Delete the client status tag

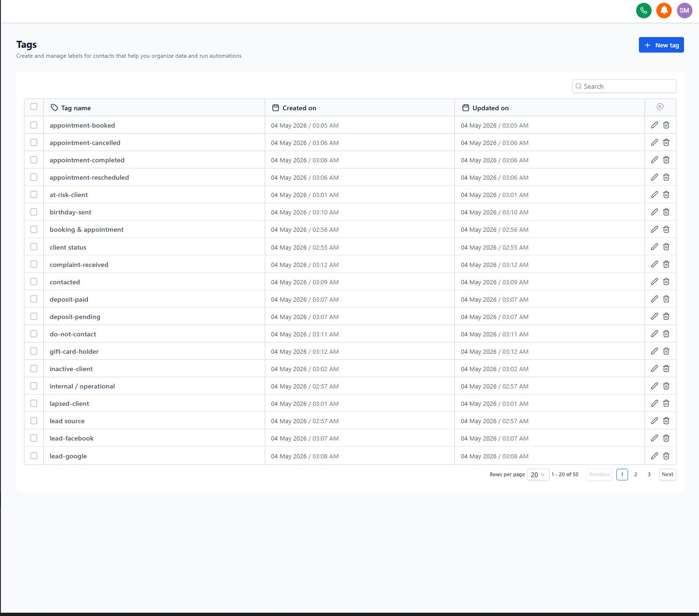(666, 247)
